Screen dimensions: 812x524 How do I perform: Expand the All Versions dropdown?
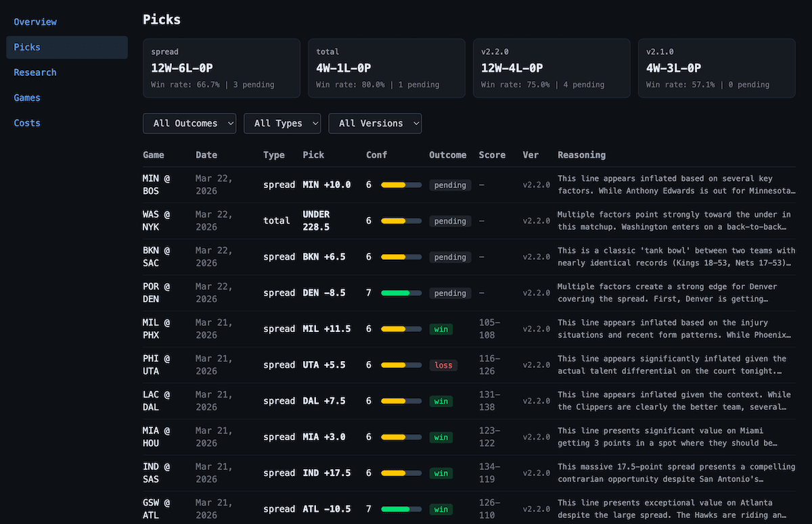click(375, 123)
